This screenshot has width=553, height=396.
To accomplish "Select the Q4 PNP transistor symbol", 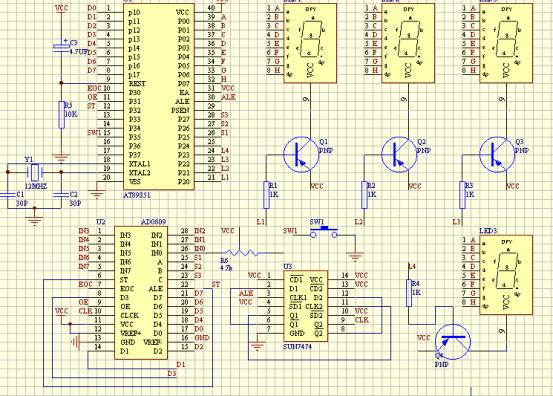I will tap(453, 342).
